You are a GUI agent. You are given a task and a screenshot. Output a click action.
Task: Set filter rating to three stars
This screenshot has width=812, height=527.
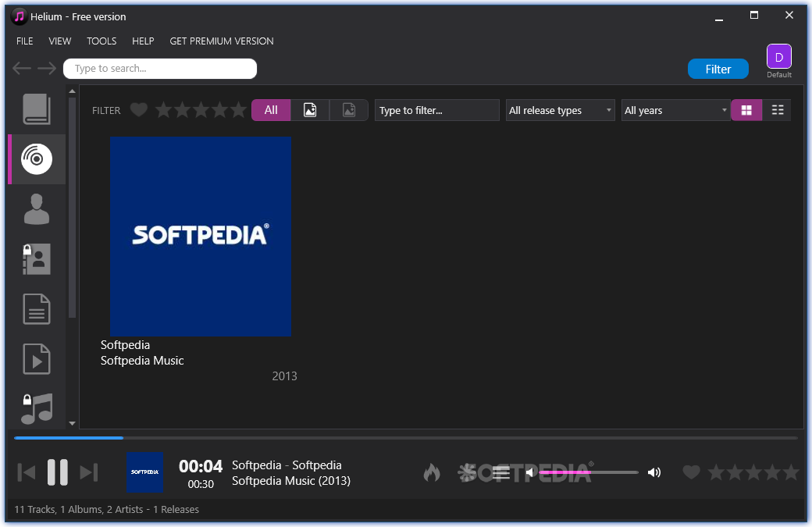pyautogui.click(x=201, y=110)
